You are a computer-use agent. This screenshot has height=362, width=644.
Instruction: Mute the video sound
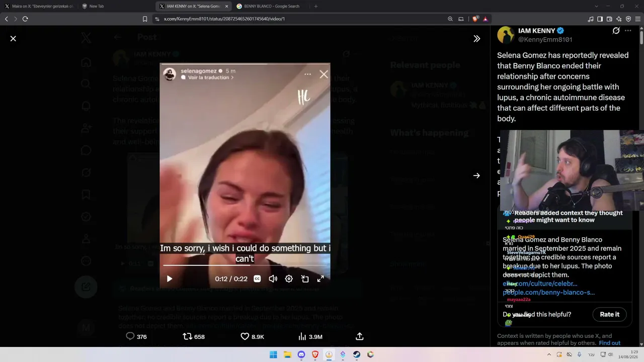click(273, 279)
